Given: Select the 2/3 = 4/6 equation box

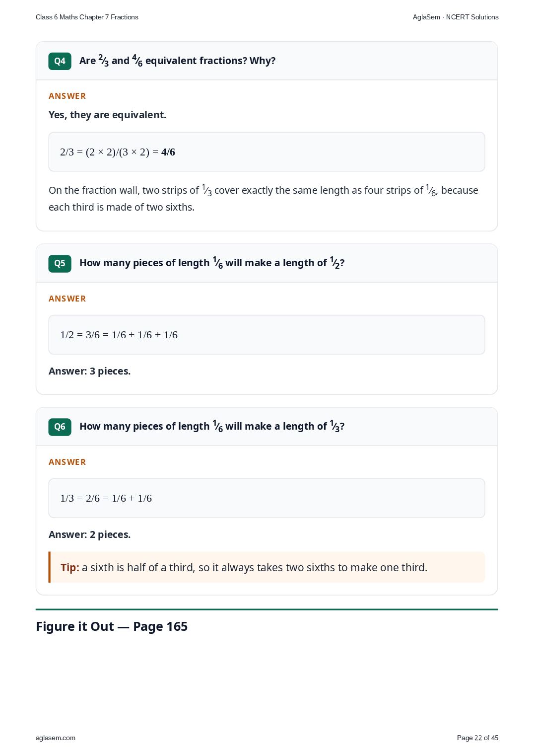Looking at the screenshot, I should [x=267, y=152].
